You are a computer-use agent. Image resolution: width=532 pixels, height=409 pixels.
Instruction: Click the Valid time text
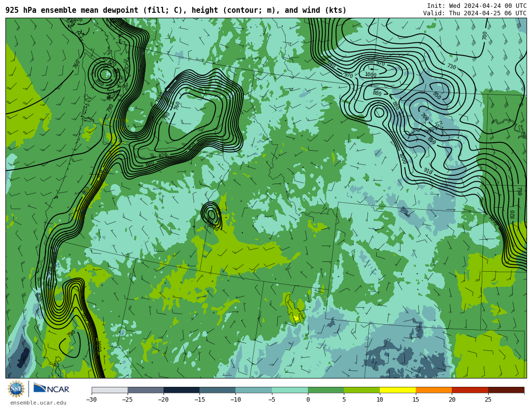(x=475, y=13)
